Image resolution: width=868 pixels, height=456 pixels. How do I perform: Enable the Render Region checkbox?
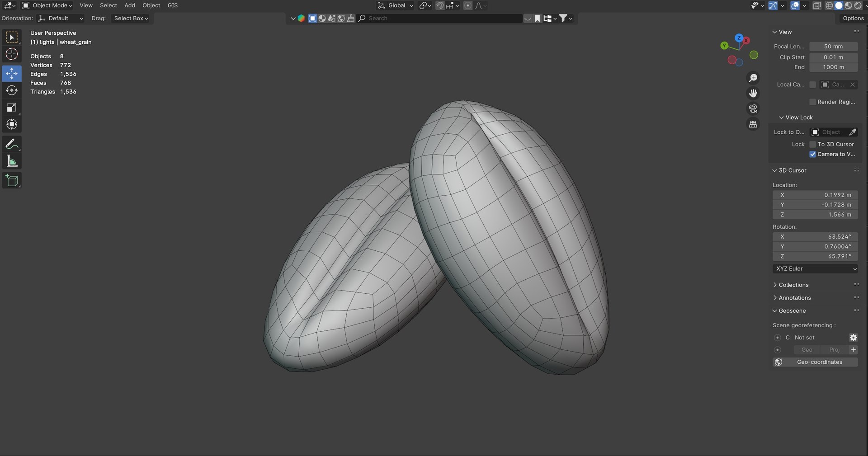tap(812, 102)
